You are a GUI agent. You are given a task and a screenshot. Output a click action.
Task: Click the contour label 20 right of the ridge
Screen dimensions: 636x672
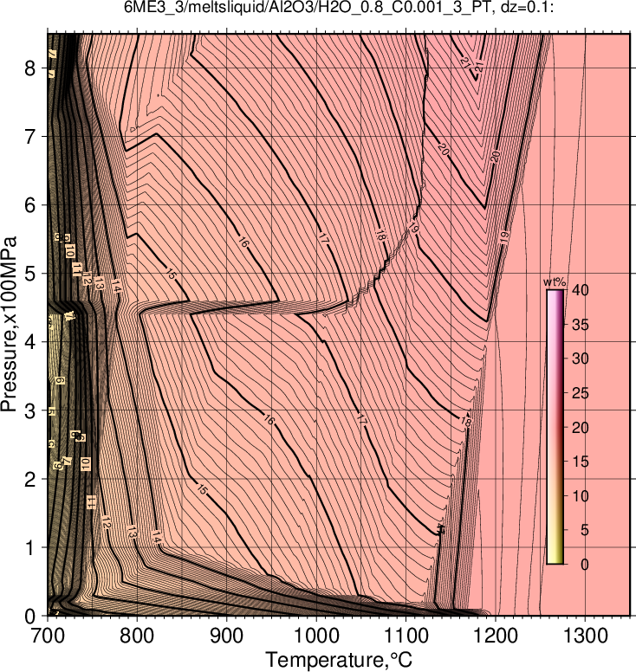[495, 157]
